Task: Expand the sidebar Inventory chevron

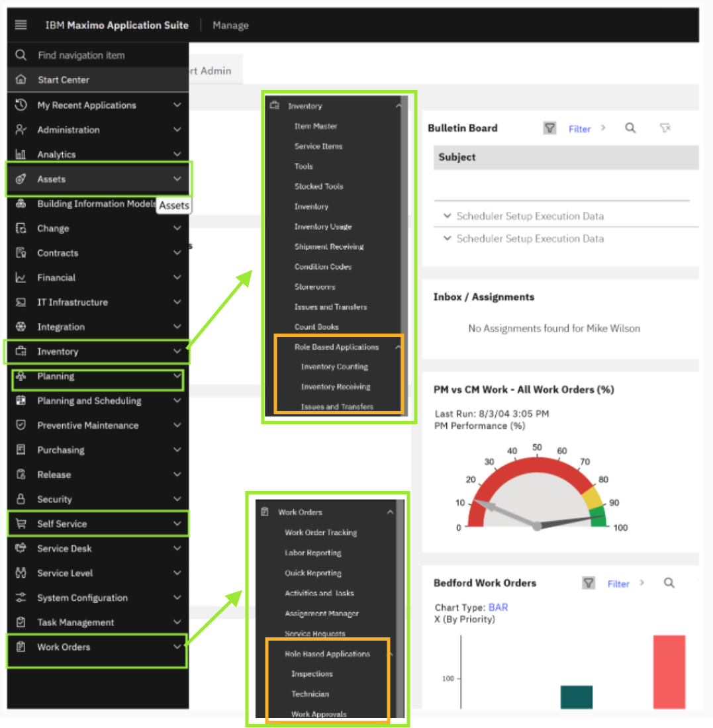Action: 177,351
